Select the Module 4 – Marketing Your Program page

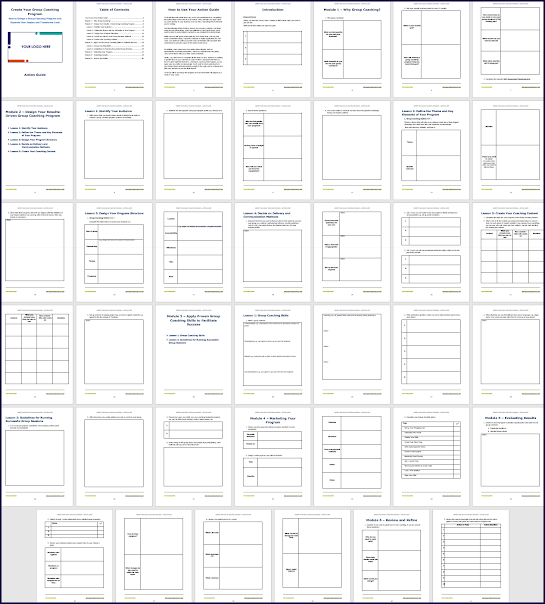[272, 456]
